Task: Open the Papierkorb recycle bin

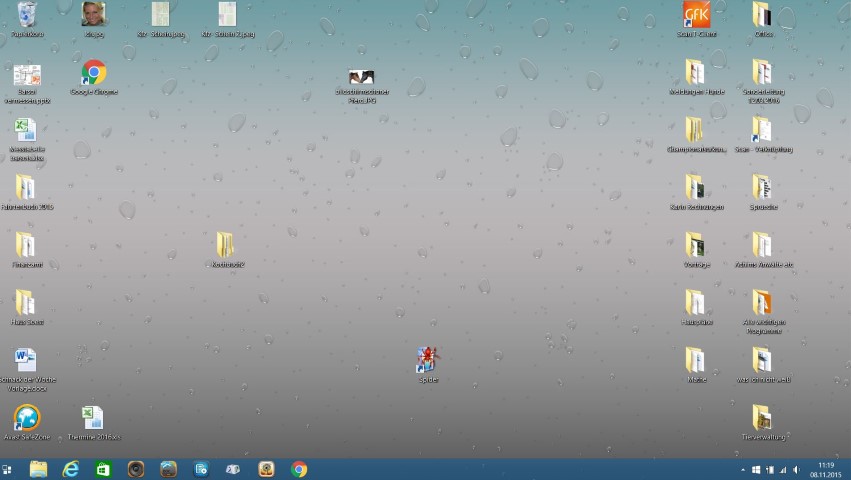Action: click(x=27, y=16)
